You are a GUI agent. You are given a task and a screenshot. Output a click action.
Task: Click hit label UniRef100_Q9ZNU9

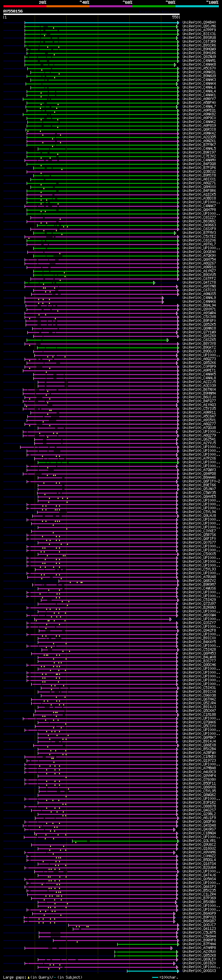(x=199, y=57)
